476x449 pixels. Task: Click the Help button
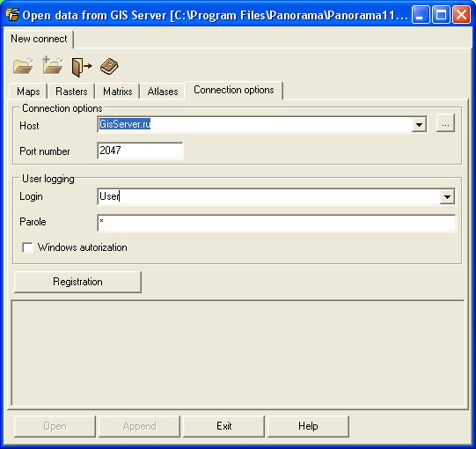point(308,426)
